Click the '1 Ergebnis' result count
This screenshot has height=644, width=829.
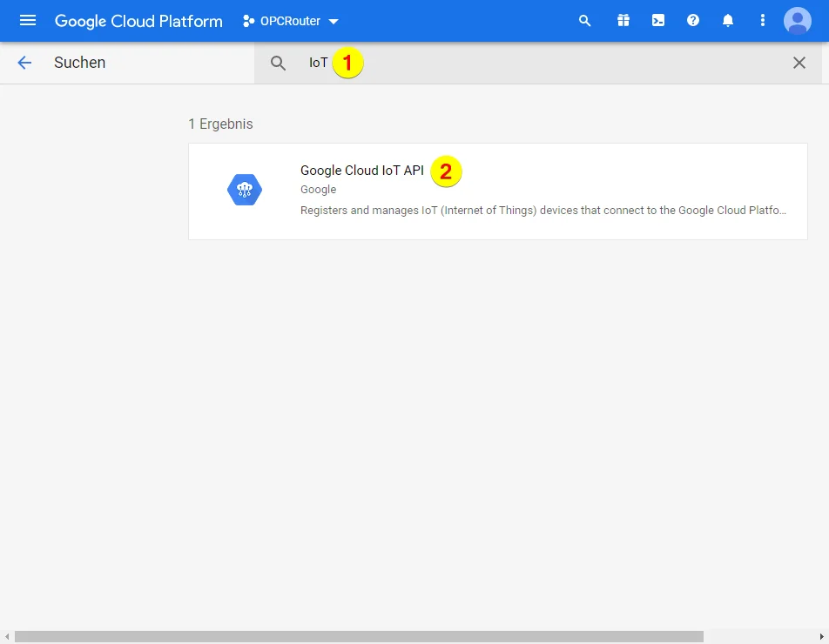click(220, 124)
